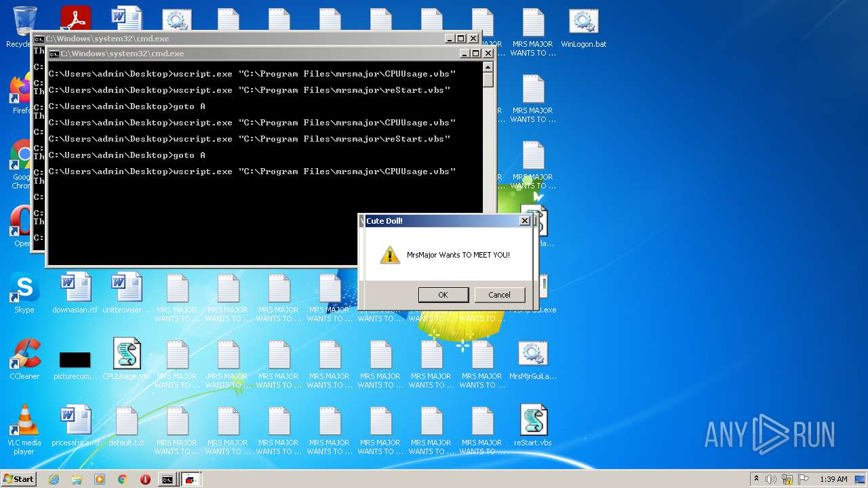
Task: Select the Adobe Acrobat desktop icon
Action: tap(75, 19)
